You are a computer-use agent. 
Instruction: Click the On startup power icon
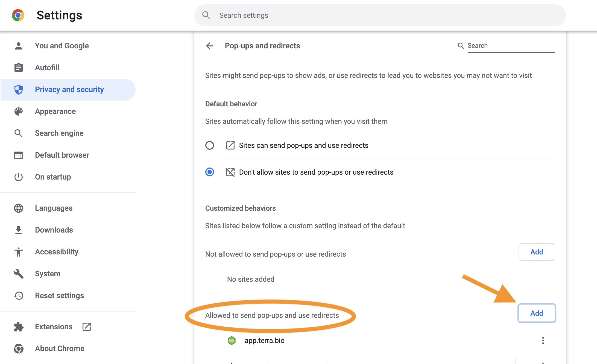19,177
